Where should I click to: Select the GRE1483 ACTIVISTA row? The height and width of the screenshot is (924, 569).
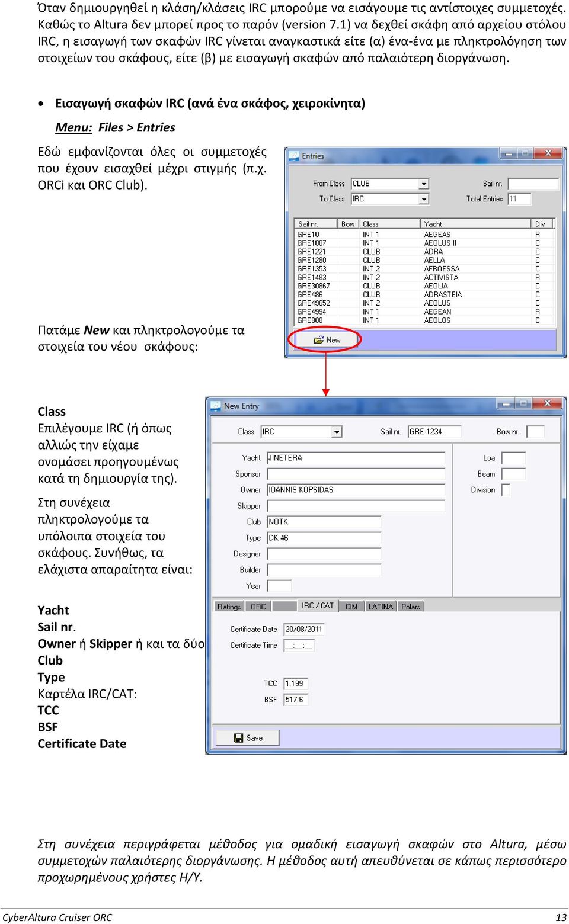pos(424,277)
